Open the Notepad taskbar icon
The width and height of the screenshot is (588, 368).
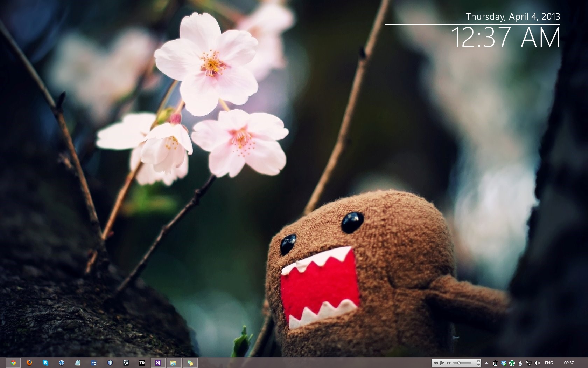pyautogui.click(x=78, y=363)
